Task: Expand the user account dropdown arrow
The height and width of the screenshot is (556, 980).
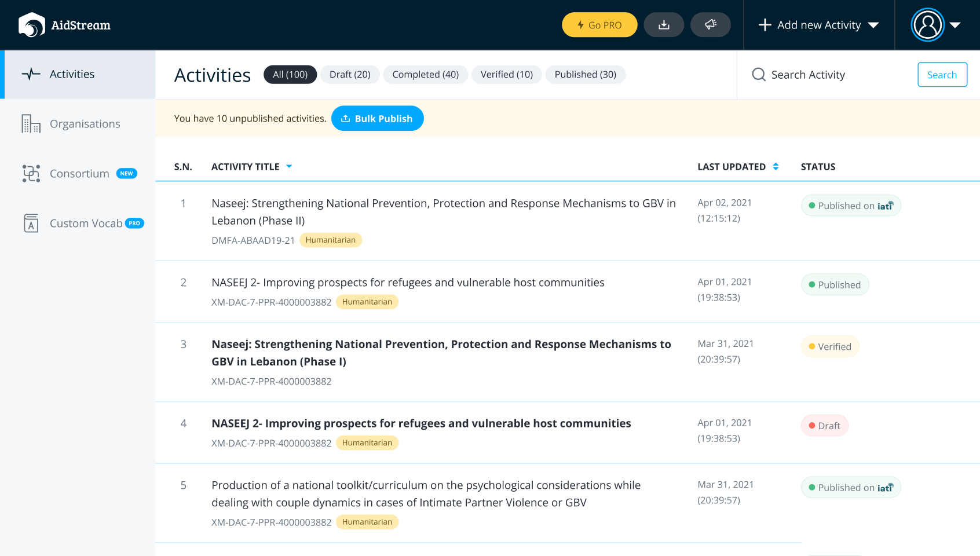Action: pos(955,25)
